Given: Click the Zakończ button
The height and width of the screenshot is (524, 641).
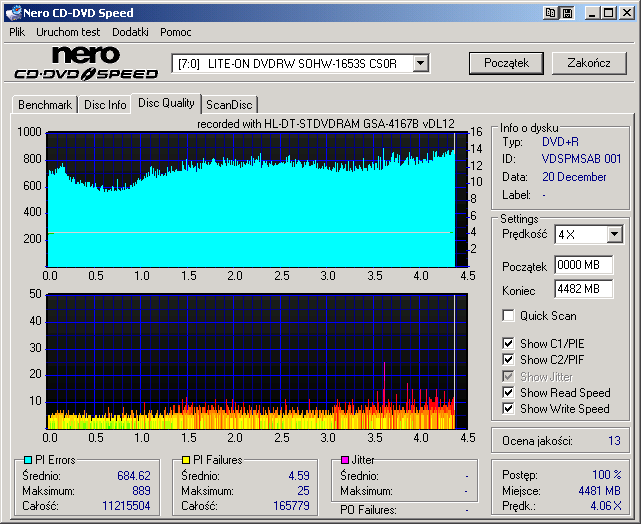Looking at the screenshot, I should (x=589, y=63).
